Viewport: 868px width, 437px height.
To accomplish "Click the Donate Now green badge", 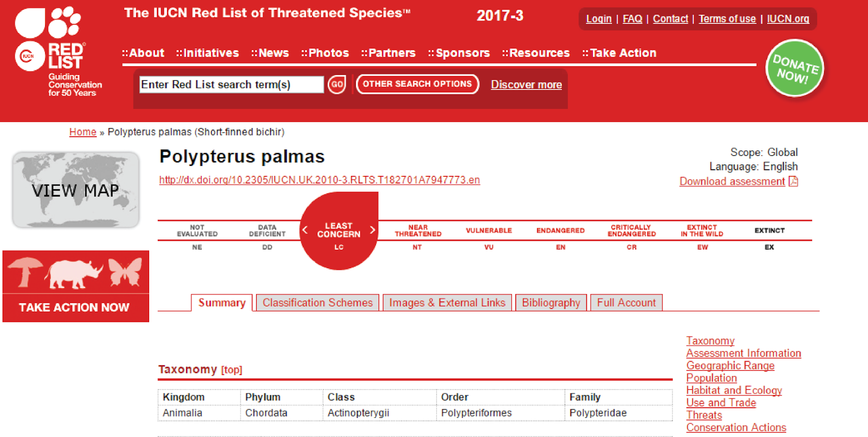I will coord(795,68).
